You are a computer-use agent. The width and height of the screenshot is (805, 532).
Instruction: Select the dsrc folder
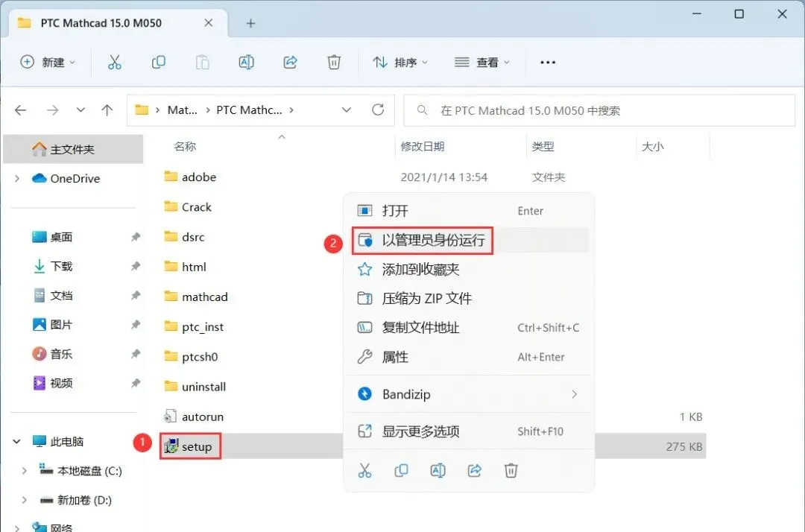point(184,237)
